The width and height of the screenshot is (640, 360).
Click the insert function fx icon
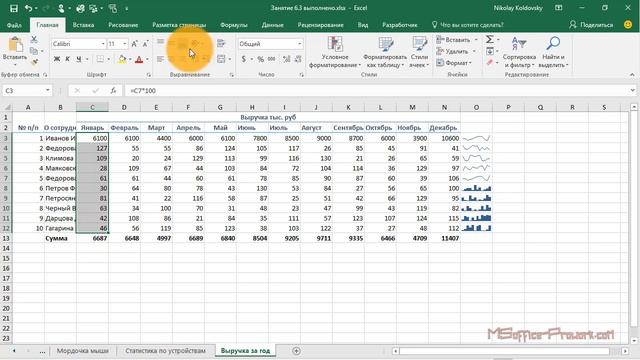pyautogui.click(x=113, y=91)
